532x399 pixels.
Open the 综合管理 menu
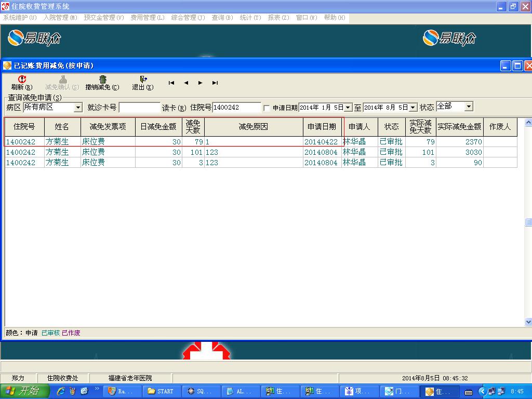click(188, 17)
